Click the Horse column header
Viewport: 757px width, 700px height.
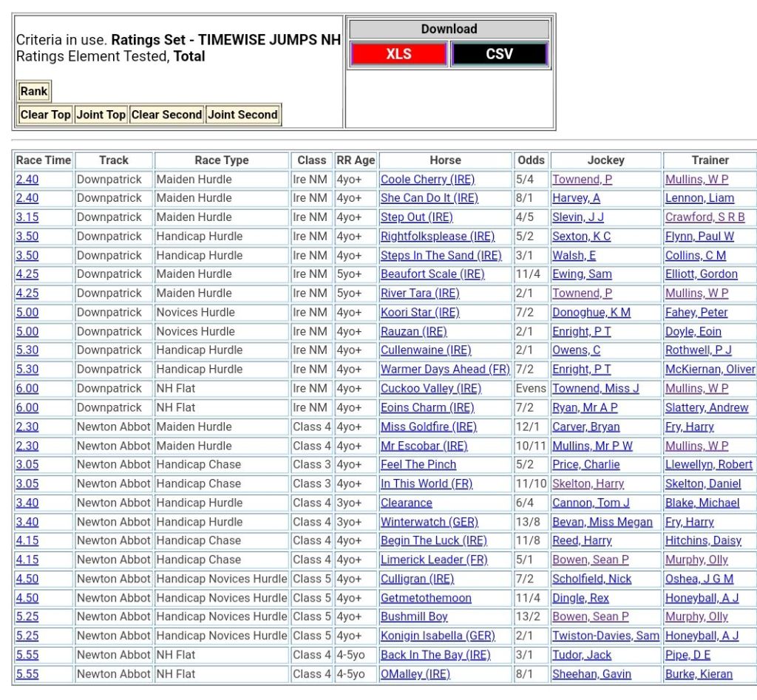[445, 160]
